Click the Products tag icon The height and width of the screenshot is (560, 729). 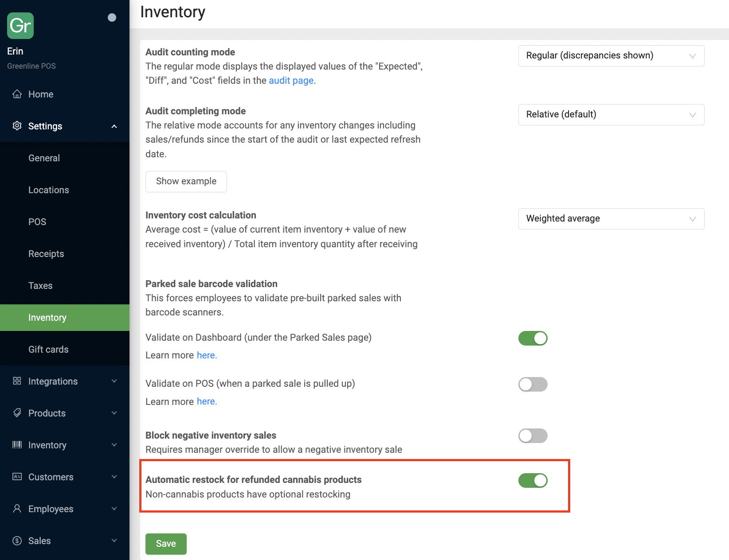(x=17, y=413)
